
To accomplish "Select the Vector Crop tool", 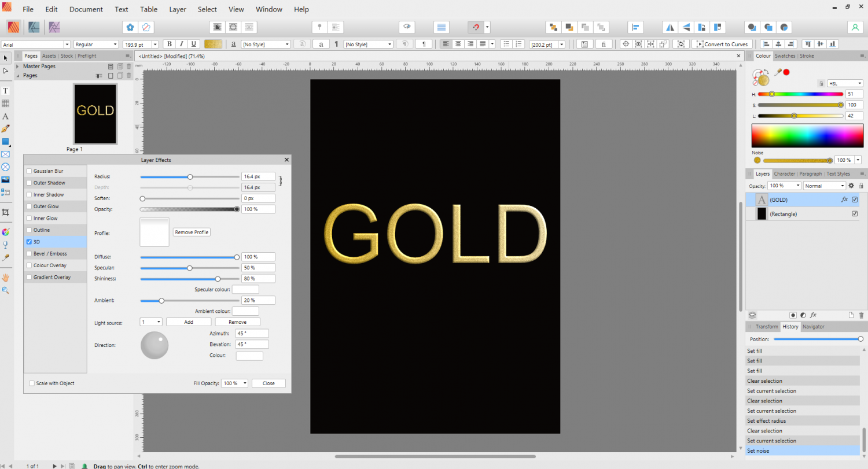I will [5, 212].
